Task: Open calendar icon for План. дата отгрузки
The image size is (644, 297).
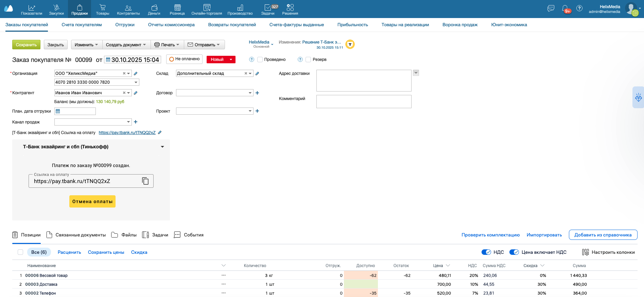Action: (x=58, y=111)
